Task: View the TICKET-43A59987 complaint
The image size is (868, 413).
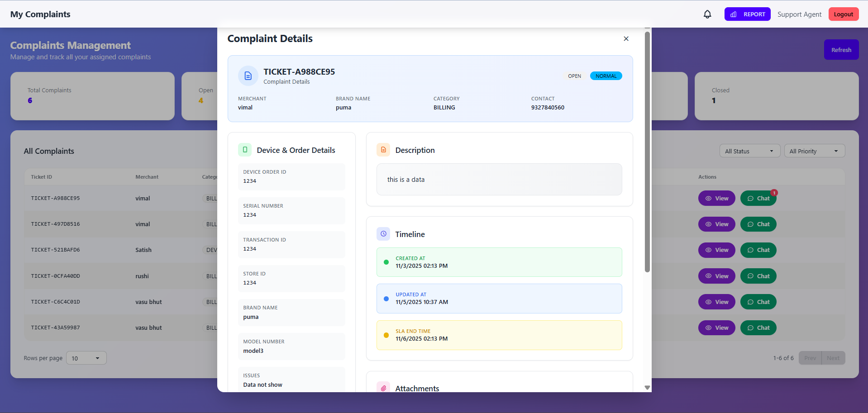Action: pyautogui.click(x=717, y=328)
